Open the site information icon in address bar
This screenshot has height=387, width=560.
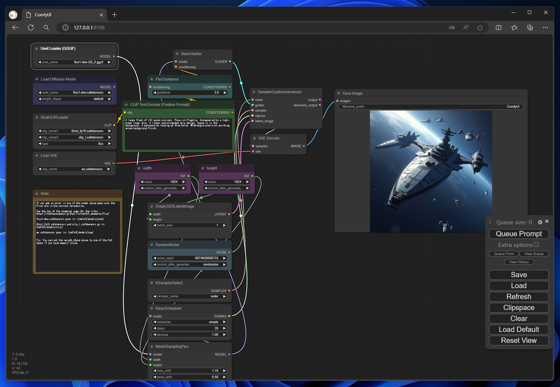pyautogui.click(x=65, y=27)
